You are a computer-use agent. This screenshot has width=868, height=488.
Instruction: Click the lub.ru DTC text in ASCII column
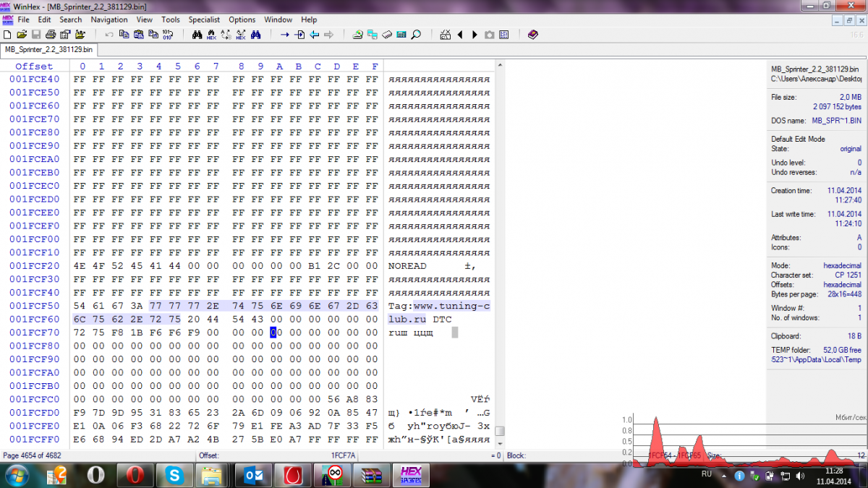pyautogui.click(x=420, y=319)
